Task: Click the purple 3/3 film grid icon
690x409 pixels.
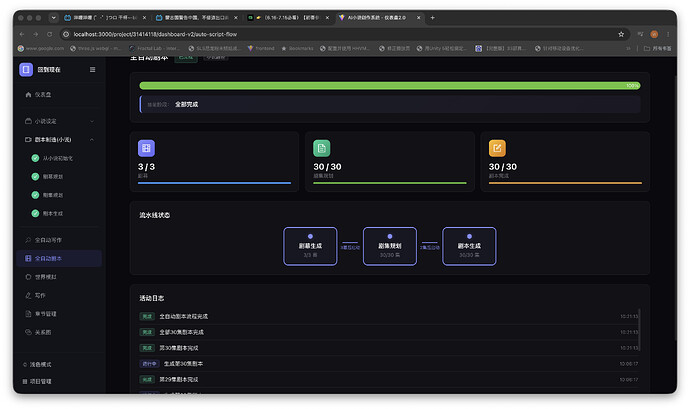Action: coord(146,148)
